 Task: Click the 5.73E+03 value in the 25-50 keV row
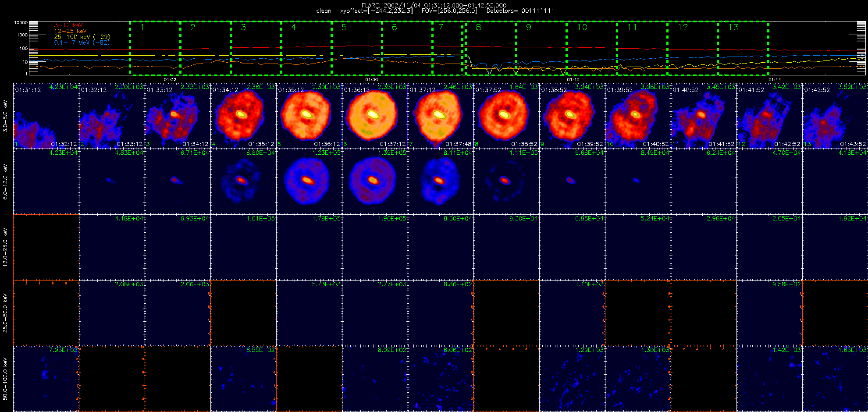(x=327, y=284)
